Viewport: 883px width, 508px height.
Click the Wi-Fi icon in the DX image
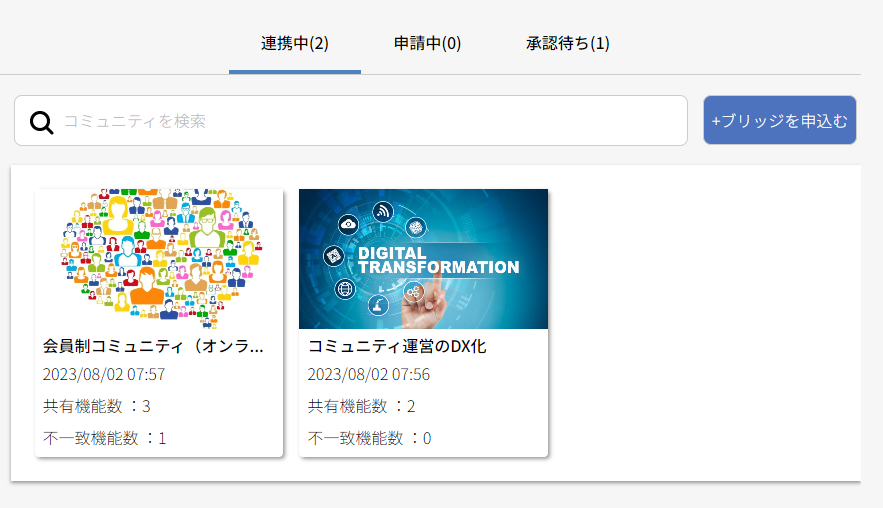coord(382,211)
